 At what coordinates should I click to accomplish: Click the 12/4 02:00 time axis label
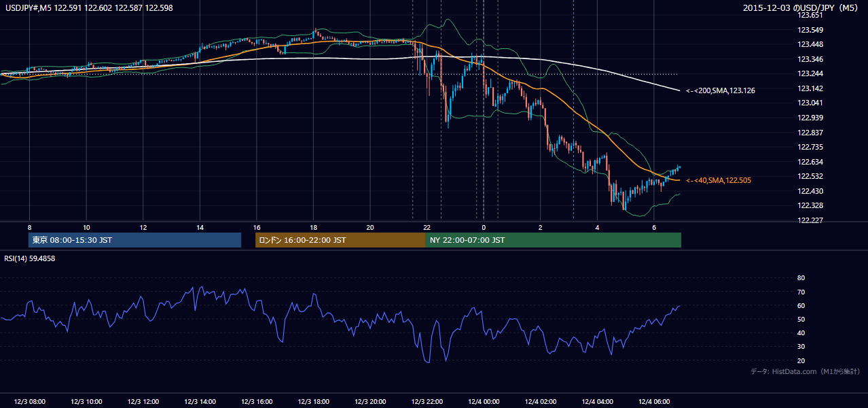click(x=541, y=402)
